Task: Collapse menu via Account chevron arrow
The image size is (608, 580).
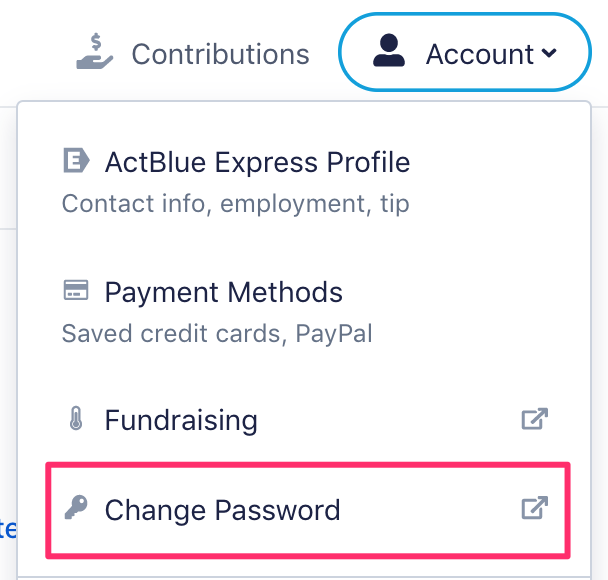Action: coord(549,53)
